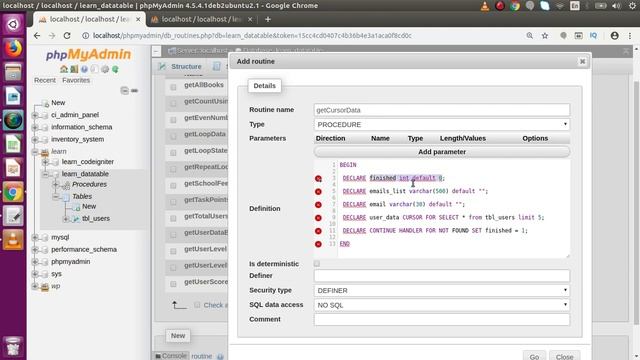Tick the checkbox for getLoopData routine
The height and width of the screenshot is (360, 640).
[x=173, y=136]
